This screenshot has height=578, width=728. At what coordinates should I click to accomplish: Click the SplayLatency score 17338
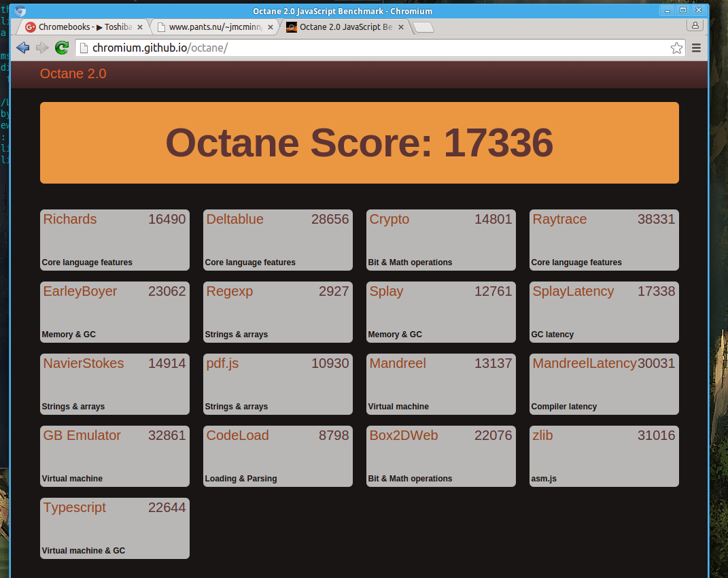click(x=656, y=291)
